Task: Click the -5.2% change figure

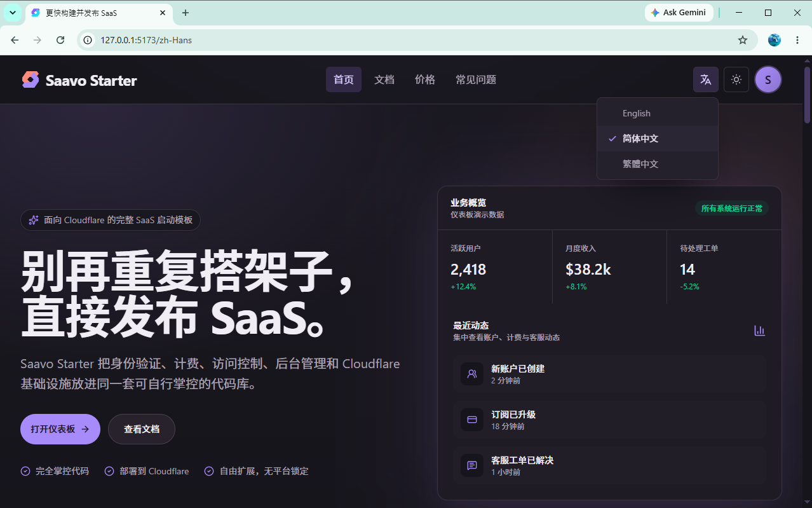Action: click(x=689, y=287)
